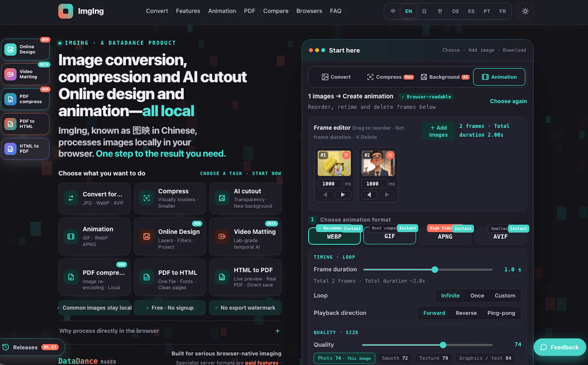
Task: Select the Smooth 72 quality preset
Action: click(395, 358)
